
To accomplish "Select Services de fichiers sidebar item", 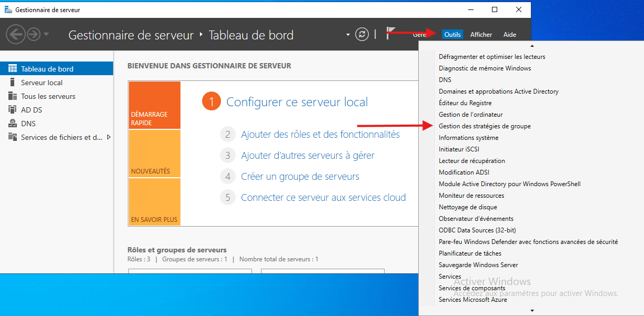I will click(57, 137).
